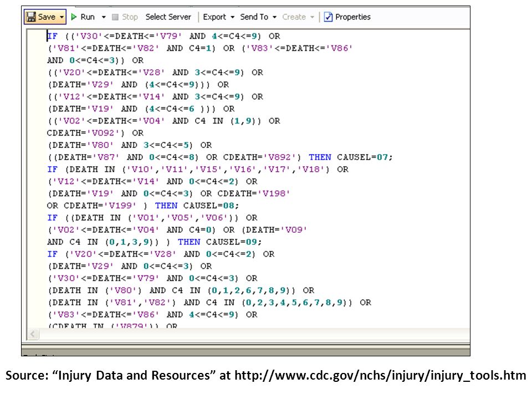Click the Properties checkmark icon
The width and height of the screenshot is (532, 399).
click(x=328, y=17)
